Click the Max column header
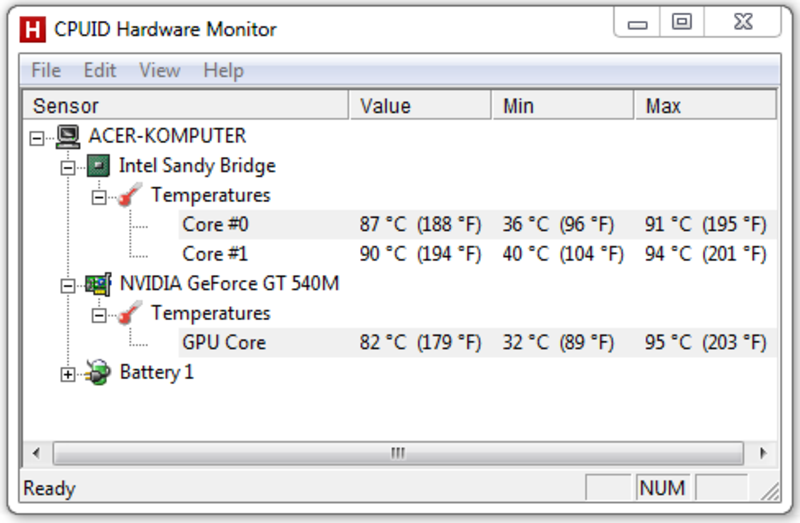Image resolution: width=800 pixels, height=523 pixels. click(x=705, y=106)
